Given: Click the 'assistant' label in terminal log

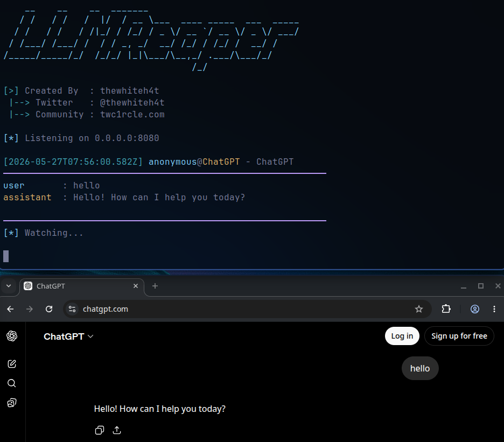Looking at the screenshot, I should (x=27, y=198).
